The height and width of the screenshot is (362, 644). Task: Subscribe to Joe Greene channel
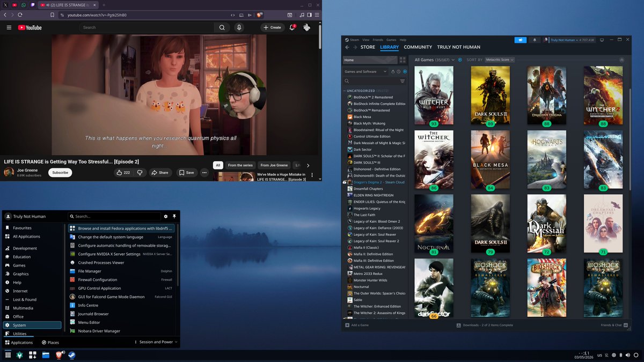[60, 173]
